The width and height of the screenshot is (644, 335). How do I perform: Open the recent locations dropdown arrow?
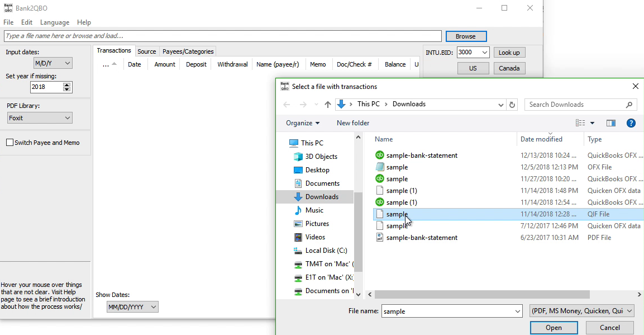click(316, 105)
